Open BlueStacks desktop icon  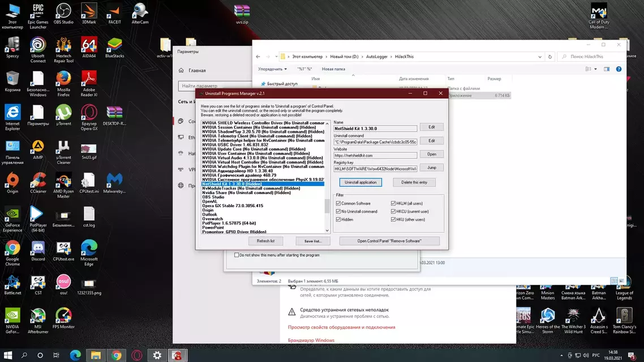(x=114, y=47)
